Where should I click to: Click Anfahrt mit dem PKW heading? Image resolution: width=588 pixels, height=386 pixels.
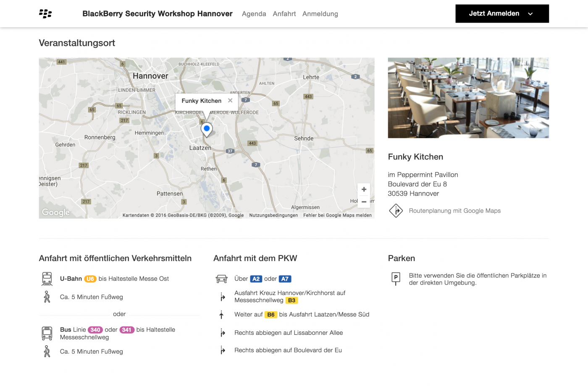click(x=255, y=258)
